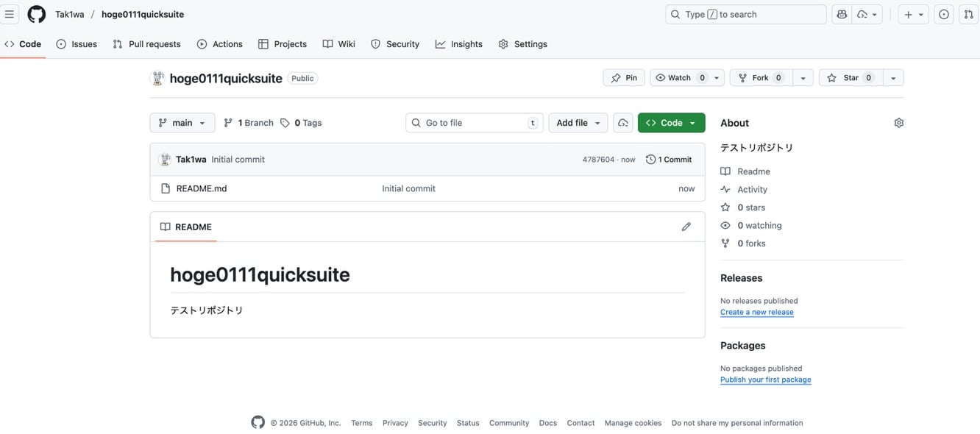Open the Actions tab
The width and height of the screenshot is (980, 434).
click(x=220, y=44)
